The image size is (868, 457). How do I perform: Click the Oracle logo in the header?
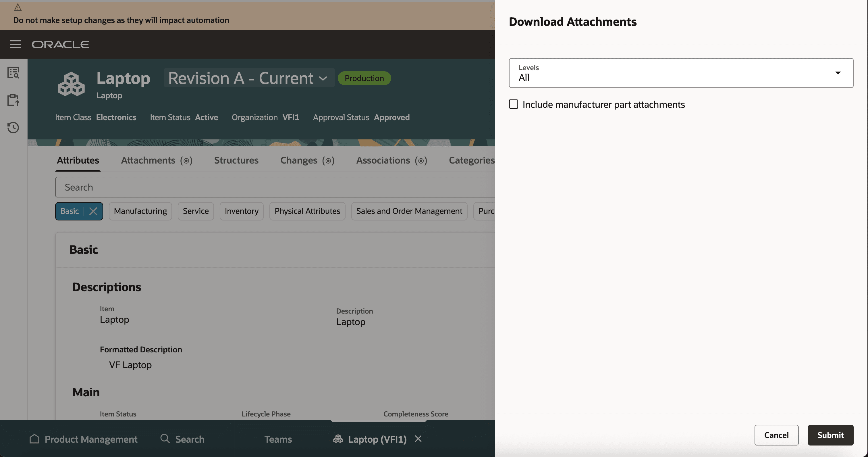click(60, 44)
